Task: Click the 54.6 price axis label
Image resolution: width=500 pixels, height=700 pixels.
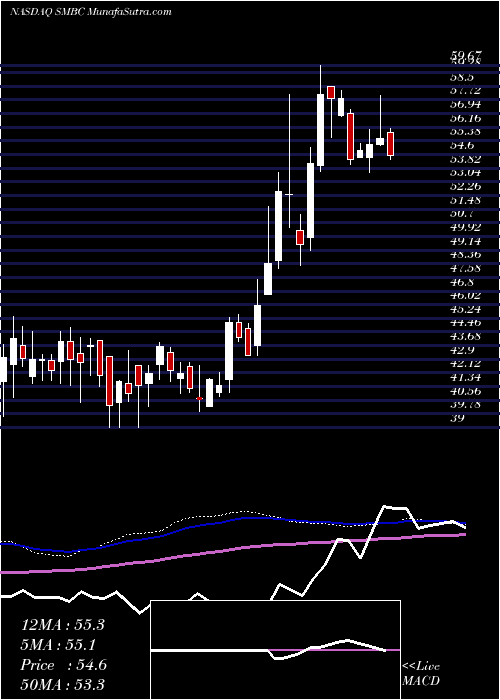Action: pyautogui.click(x=462, y=146)
